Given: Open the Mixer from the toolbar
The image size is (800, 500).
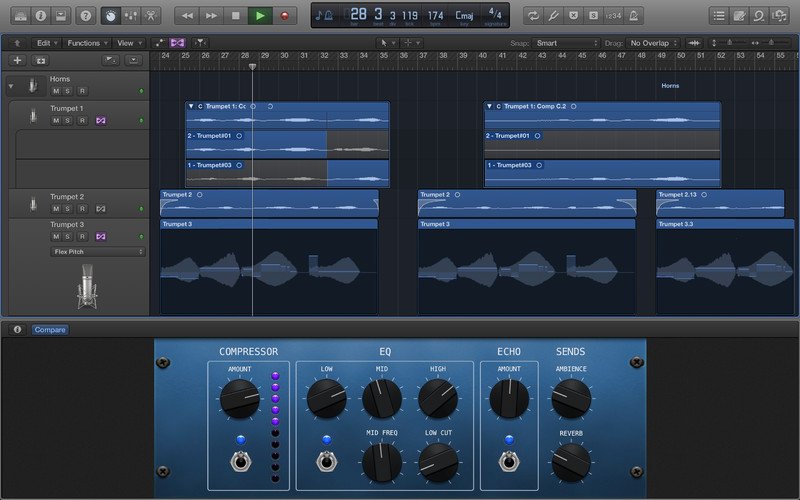Looking at the screenshot, I should 129,16.
